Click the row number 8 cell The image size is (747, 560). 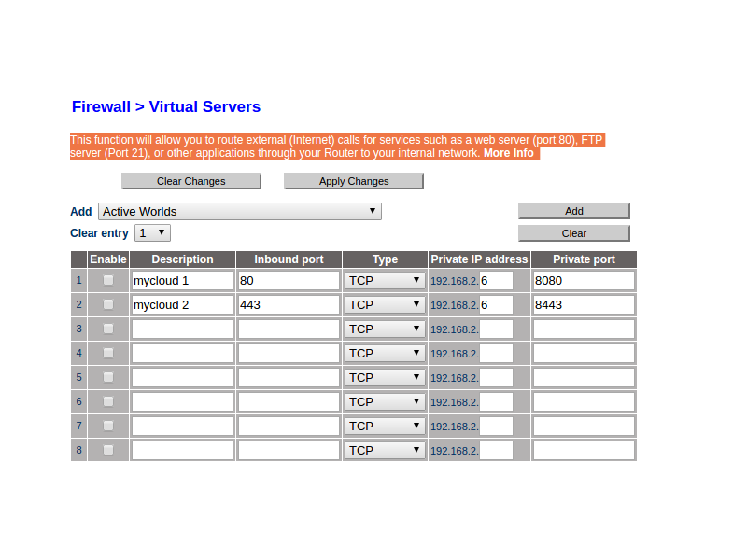[x=78, y=450]
